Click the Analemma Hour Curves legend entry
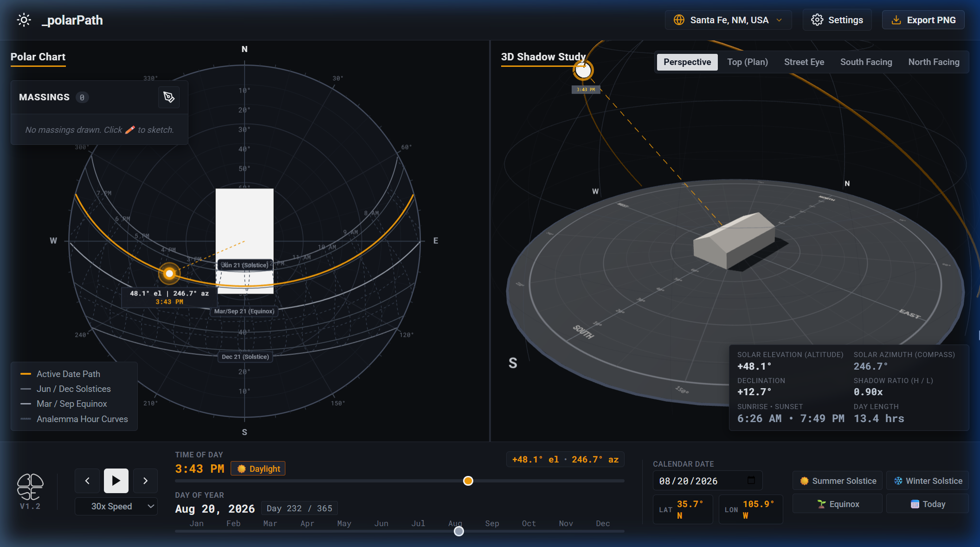Image resolution: width=980 pixels, height=547 pixels. tap(74, 419)
